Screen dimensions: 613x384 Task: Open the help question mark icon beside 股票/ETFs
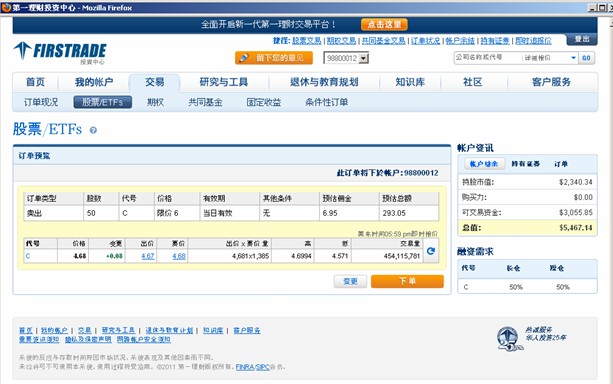[x=93, y=130]
